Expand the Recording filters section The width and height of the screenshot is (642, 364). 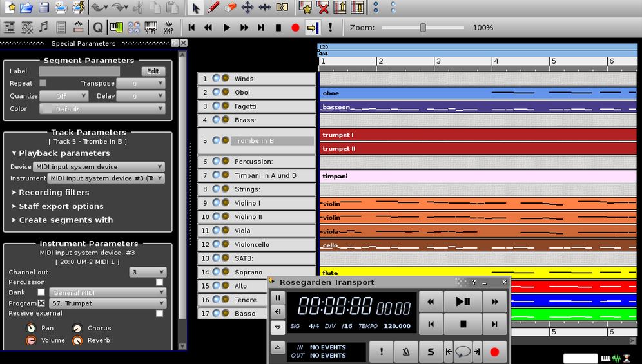[x=50, y=193]
